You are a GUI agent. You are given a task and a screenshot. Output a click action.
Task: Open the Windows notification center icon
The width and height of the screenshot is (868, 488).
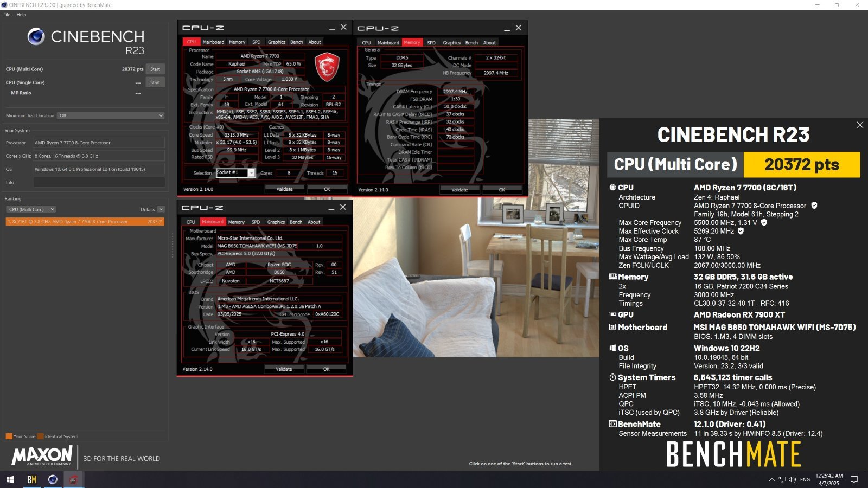click(x=854, y=479)
